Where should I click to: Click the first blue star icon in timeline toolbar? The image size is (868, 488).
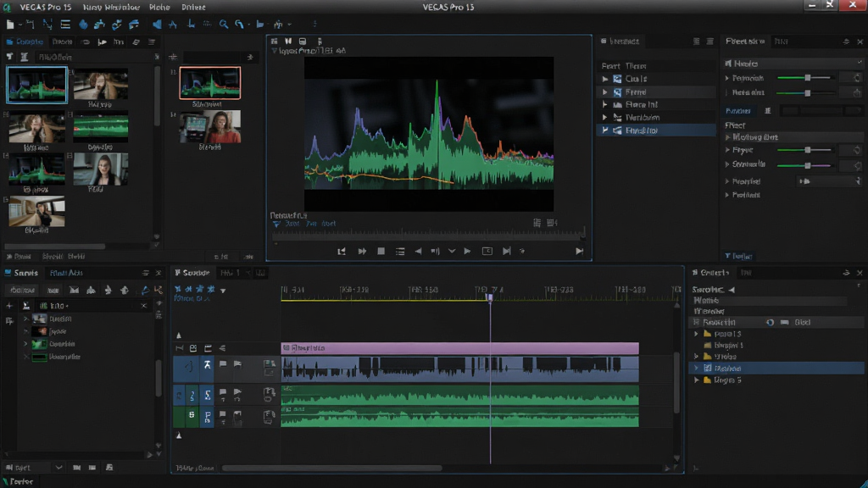178,290
